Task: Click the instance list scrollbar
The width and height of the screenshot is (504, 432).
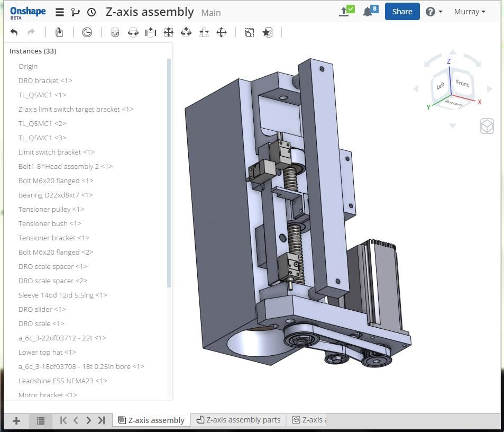Action: pyautogui.click(x=169, y=173)
